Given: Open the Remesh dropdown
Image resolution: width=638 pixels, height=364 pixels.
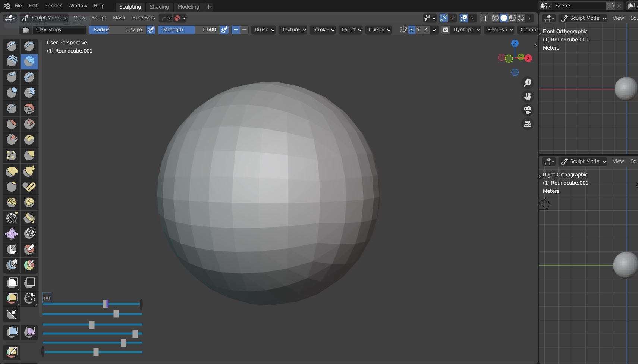Looking at the screenshot, I should click(500, 29).
